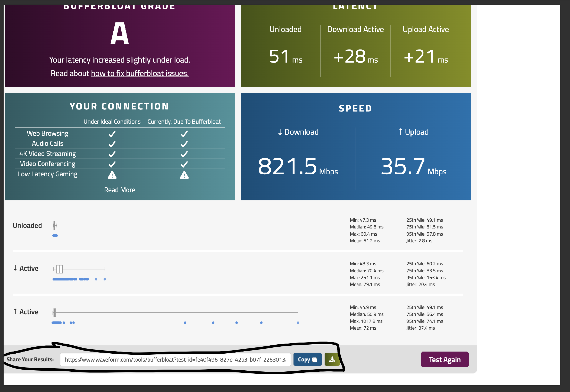
Task: Click the 'Max: 1017.8 ms' statistic
Action: [x=366, y=321]
